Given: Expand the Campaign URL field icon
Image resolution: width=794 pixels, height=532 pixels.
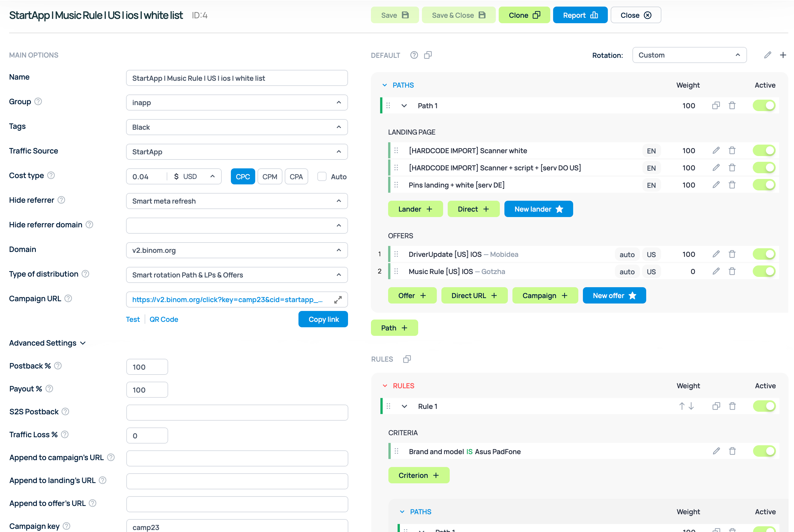Looking at the screenshot, I should click(338, 300).
